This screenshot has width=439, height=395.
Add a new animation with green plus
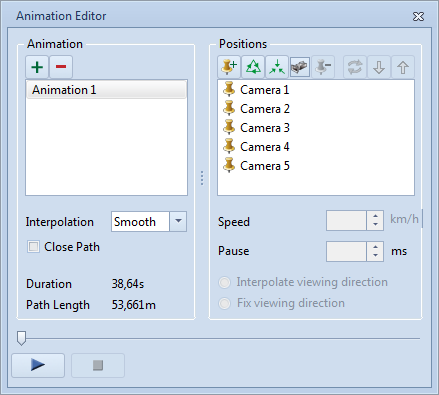pyautogui.click(x=37, y=67)
